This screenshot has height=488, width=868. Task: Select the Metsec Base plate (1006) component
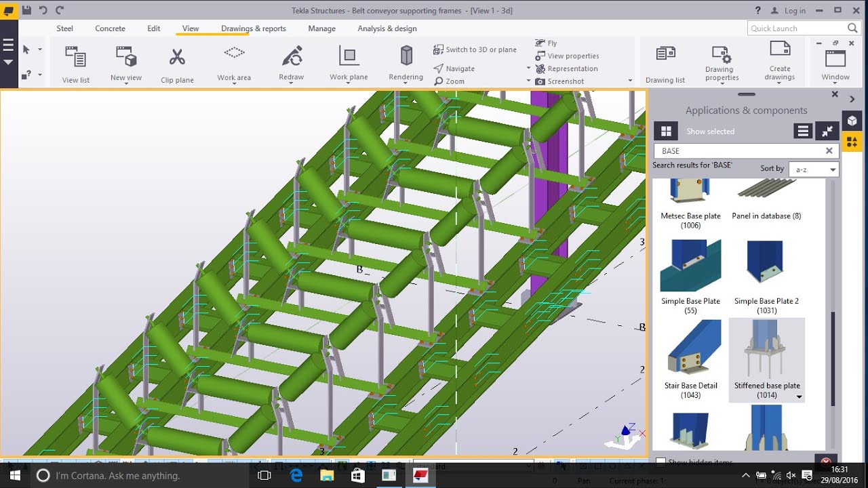[690, 203]
